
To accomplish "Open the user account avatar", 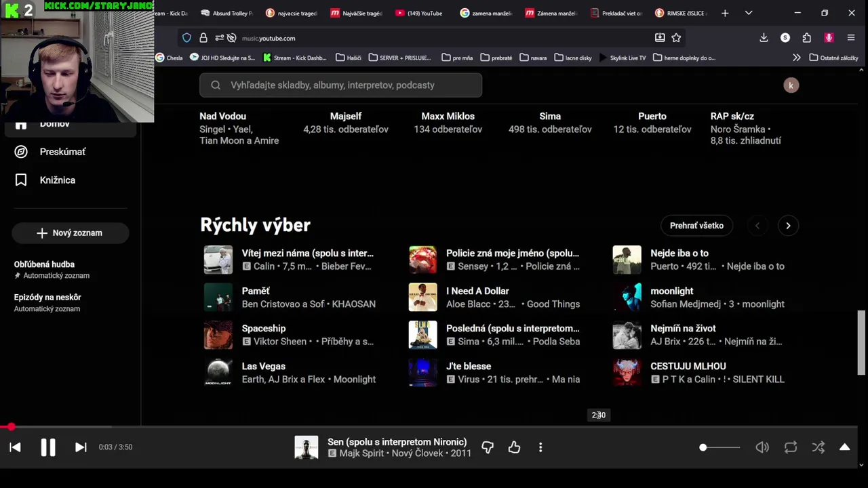I will pyautogui.click(x=791, y=85).
